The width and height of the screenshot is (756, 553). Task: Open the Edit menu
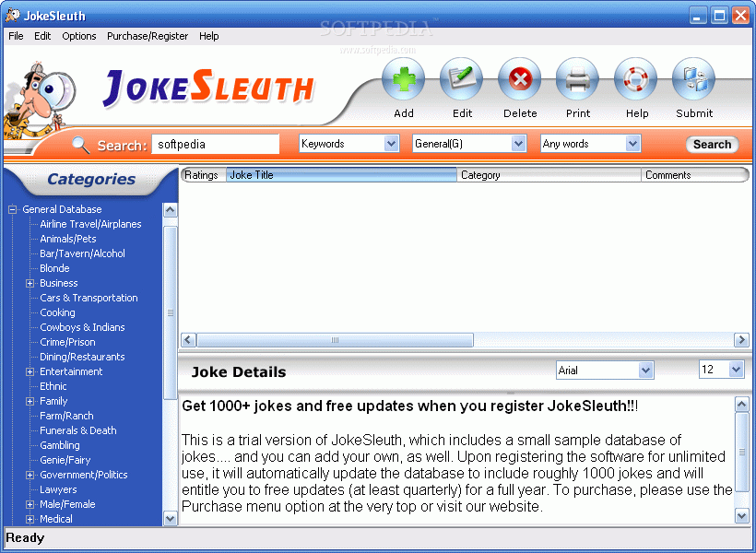[x=42, y=36]
